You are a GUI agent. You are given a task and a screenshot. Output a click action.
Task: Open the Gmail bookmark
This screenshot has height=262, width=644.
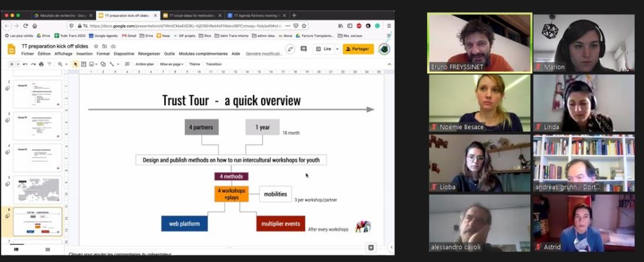(130, 36)
